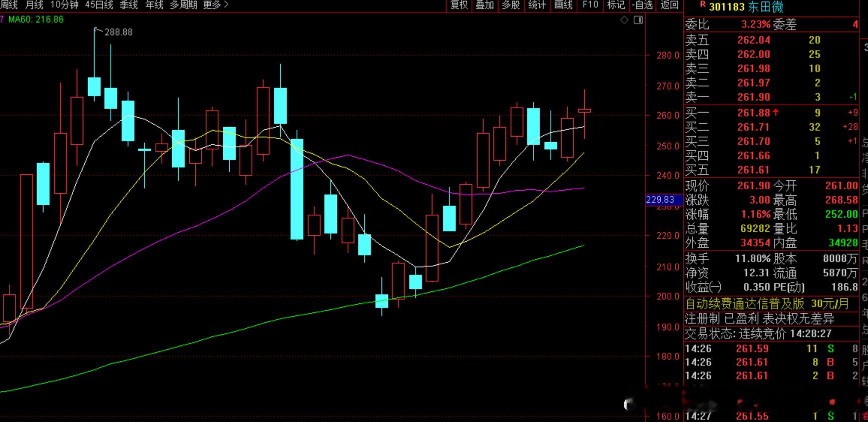Click the 返回 back button

[669, 5]
